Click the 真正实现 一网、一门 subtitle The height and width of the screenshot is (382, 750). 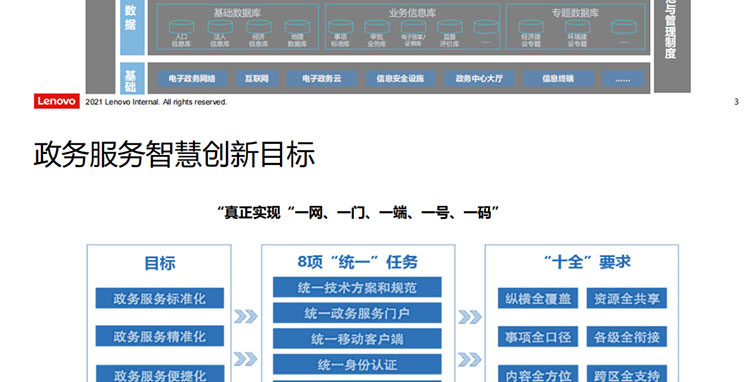358,212
